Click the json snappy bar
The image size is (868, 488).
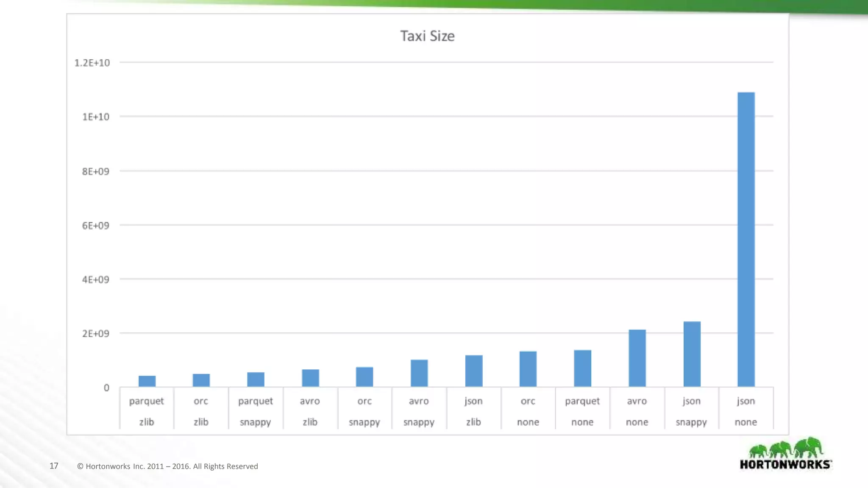pyautogui.click(x=692, y=354)
